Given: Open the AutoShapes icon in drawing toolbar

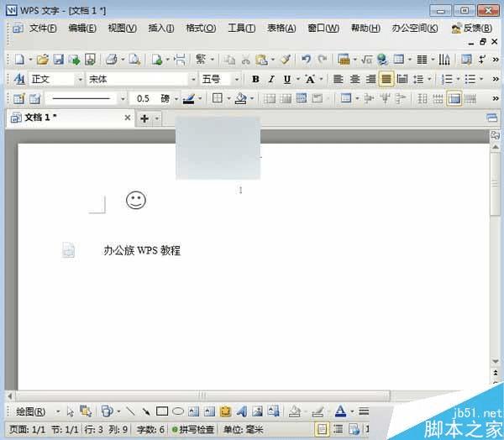Looking at the screenshot, I should (107, 411).
